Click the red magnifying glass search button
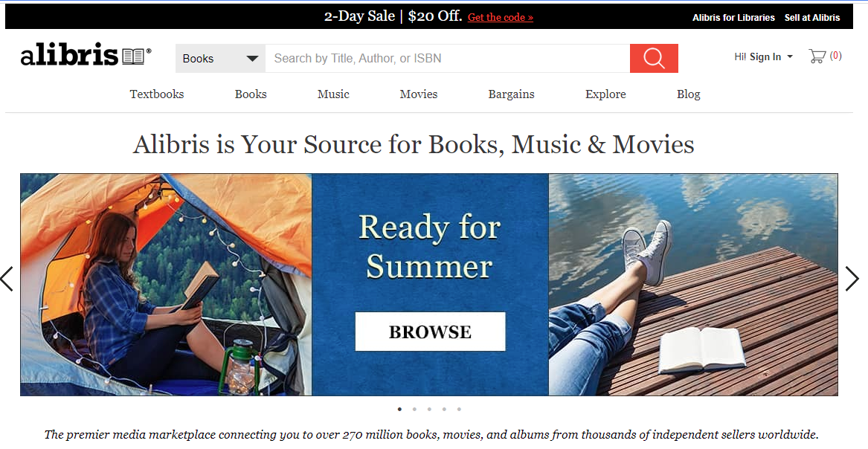 point(654,58)
